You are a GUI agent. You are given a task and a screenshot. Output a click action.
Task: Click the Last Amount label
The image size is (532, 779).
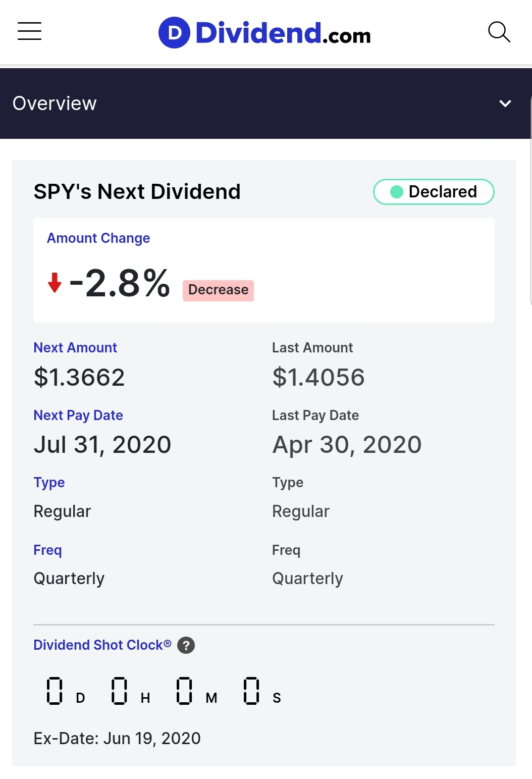click(x=312, y=348)
